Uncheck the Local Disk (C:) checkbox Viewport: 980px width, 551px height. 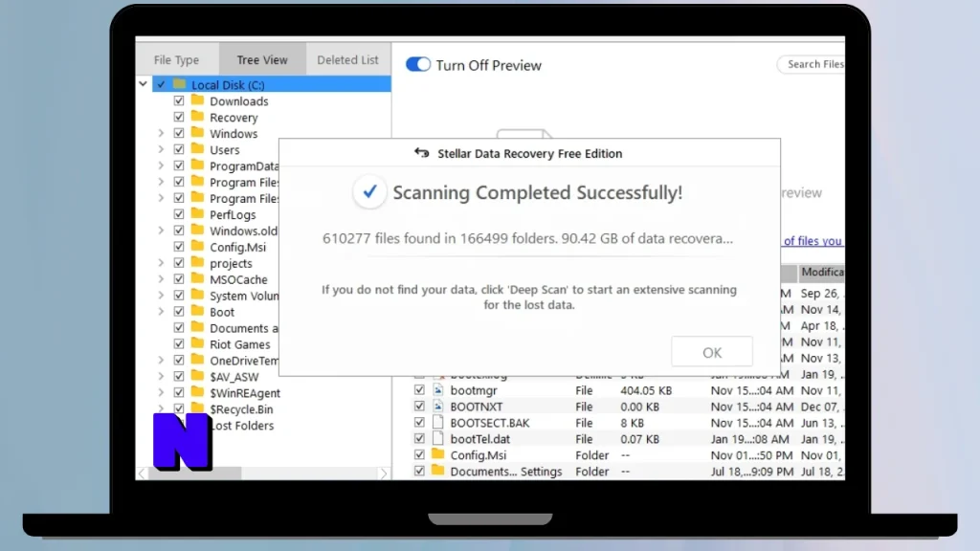(x=161, y=84)
